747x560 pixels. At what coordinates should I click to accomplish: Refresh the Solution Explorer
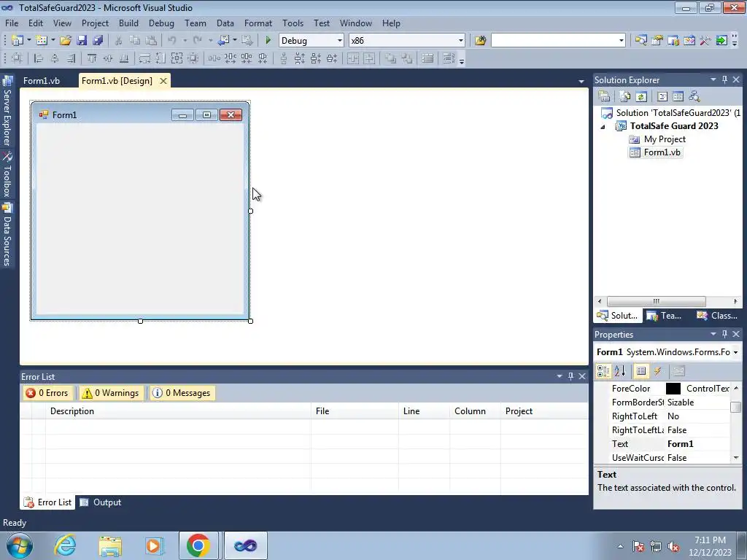[641, 96]
